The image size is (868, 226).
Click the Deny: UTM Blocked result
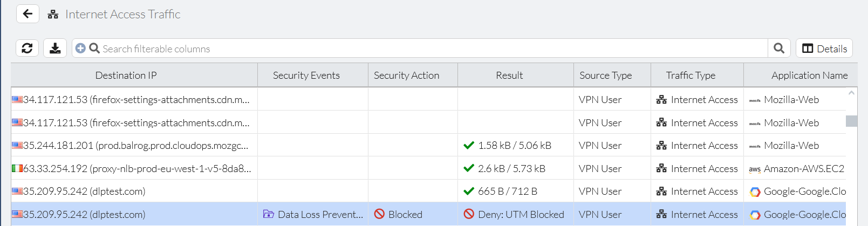[x=521, y=214]
